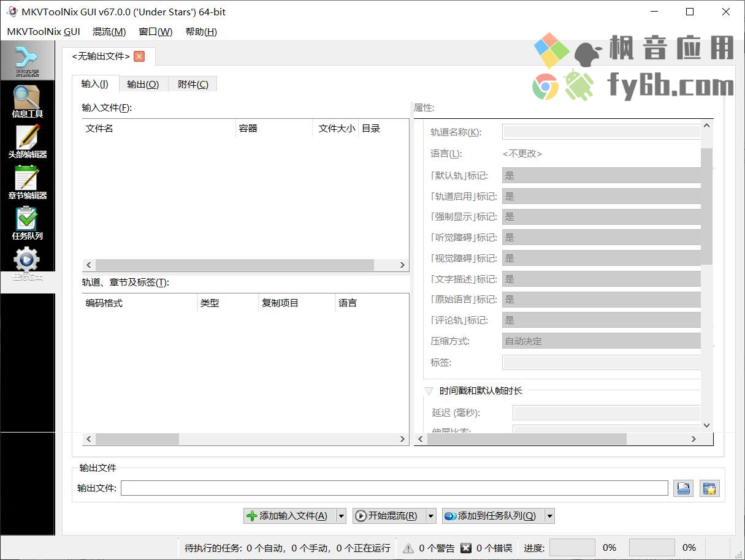Open the 任务队列 job queue
The height and width of the screenshot is (560, 745).
[x=27, y=223]
